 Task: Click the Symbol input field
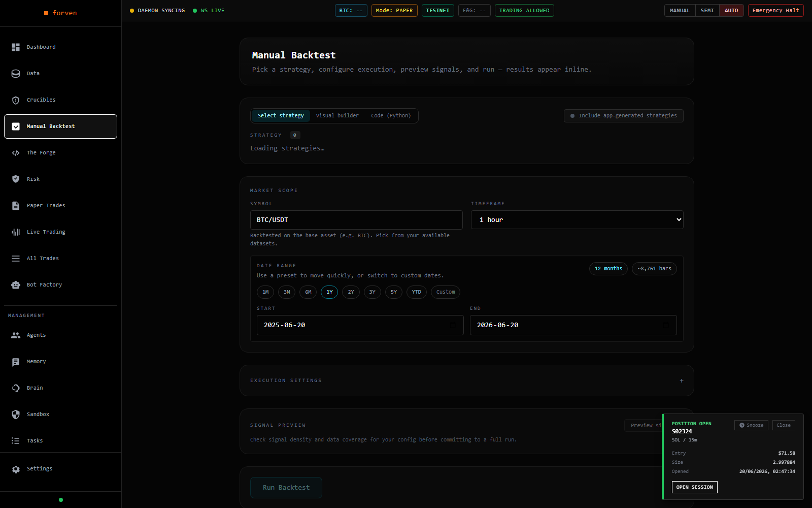point(356,220)
